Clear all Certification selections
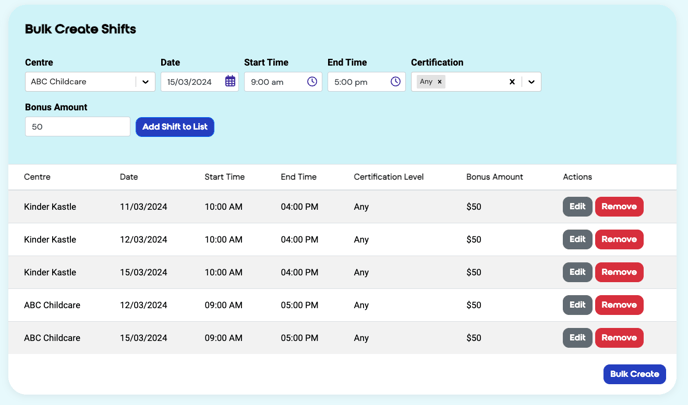The width and height of the screenshot is (688, 405). click(x=512, y=82)
